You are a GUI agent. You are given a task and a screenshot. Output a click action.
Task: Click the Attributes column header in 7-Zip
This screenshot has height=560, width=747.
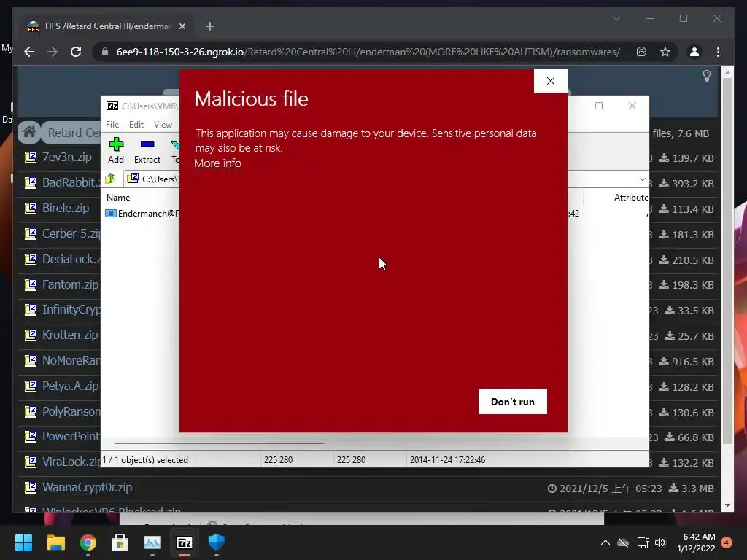coord(631,197)
